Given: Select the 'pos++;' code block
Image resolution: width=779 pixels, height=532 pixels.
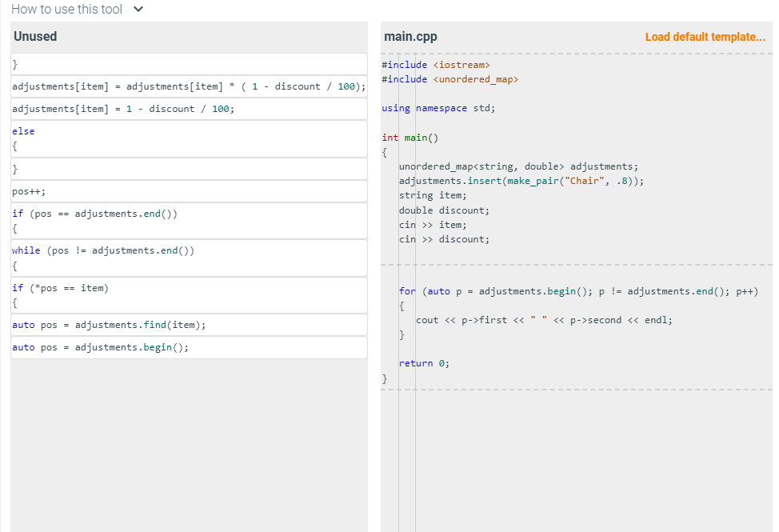Looking at the screenshot, I should (x=189, y=190).
